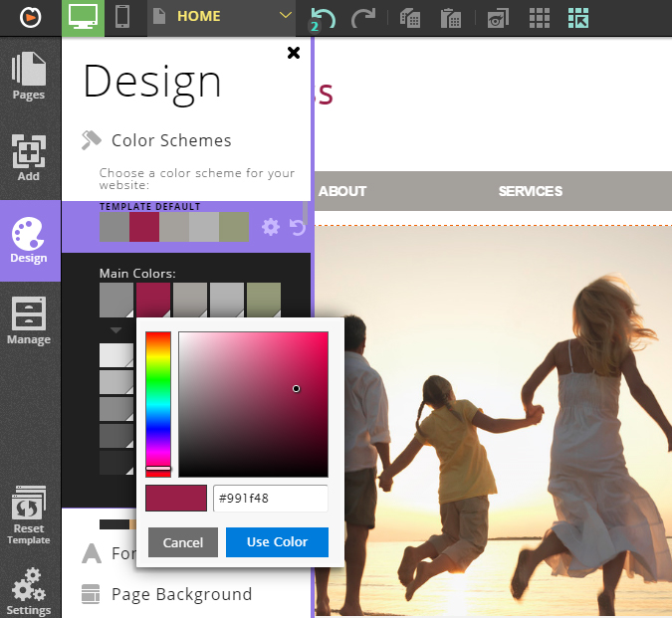Select the lightest gray shade swatch
This screenshot has height=618, width=672.
click(116, 355)
